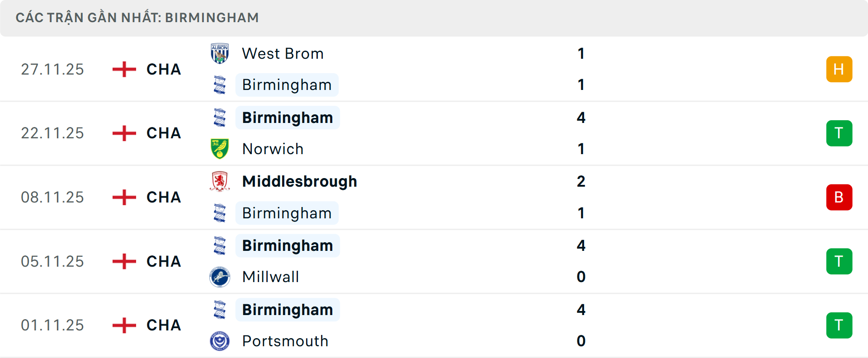
Task: Click the West Brom team name
Action: click(x=283, y=53)
